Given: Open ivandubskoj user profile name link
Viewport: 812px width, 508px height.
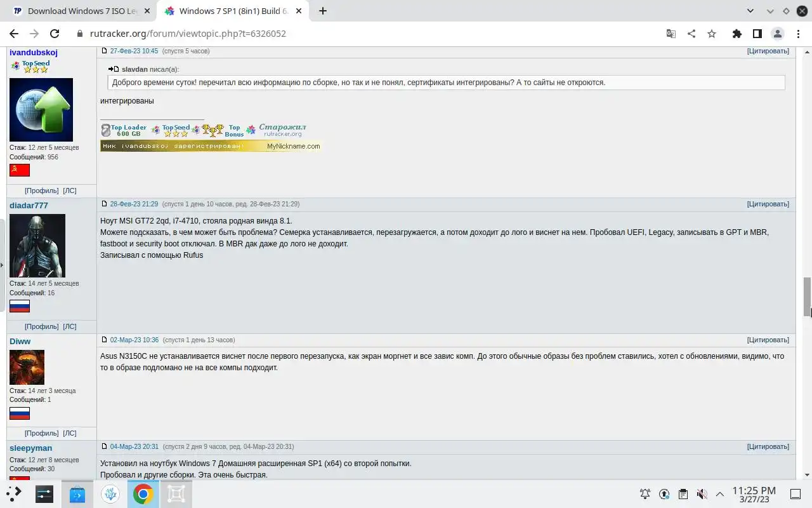Looking at the screenshot, I should [x=34, y=52].
